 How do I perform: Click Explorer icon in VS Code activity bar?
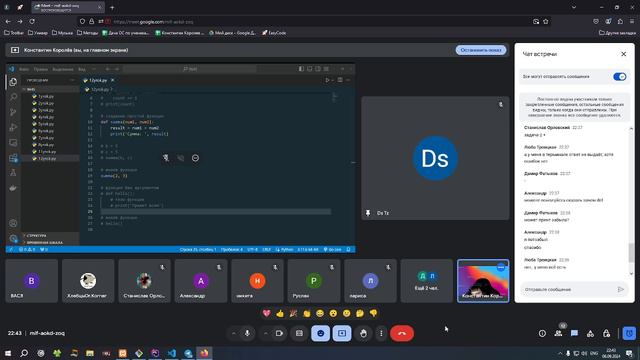[x=13, y=82]
